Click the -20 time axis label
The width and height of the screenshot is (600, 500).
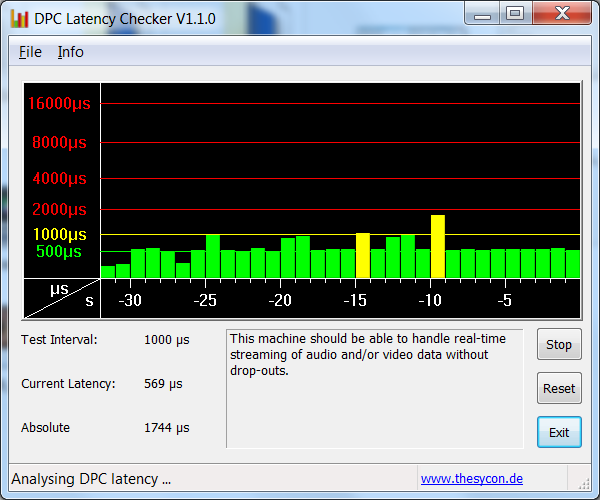pyautogui.click(x=280, y=300)
